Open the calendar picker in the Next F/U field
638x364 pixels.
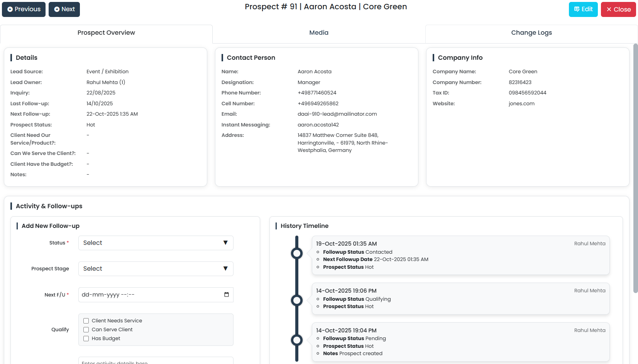click(226, 295)
